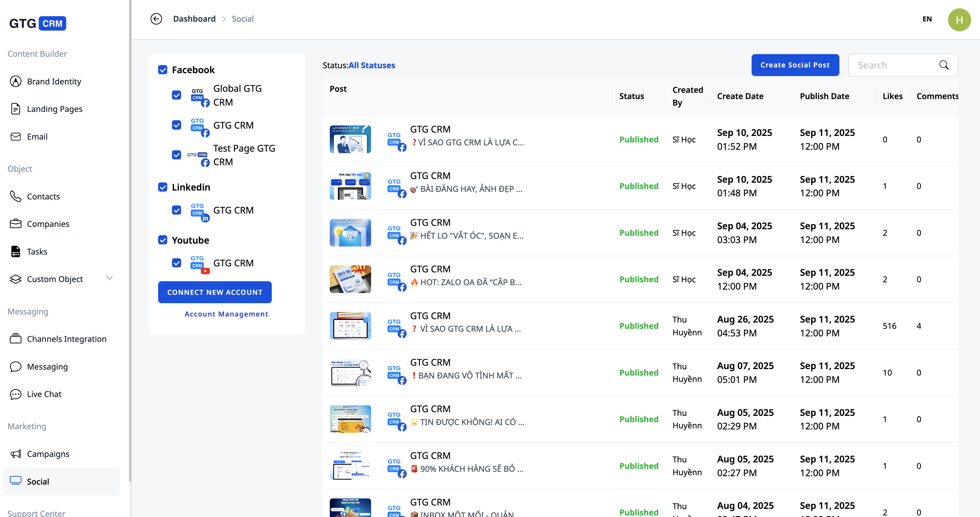Uncheck the Youtube platform checkbox
The height and width of the screenshot is (517, 980).
pyautogui.click(x=163, y=240)
